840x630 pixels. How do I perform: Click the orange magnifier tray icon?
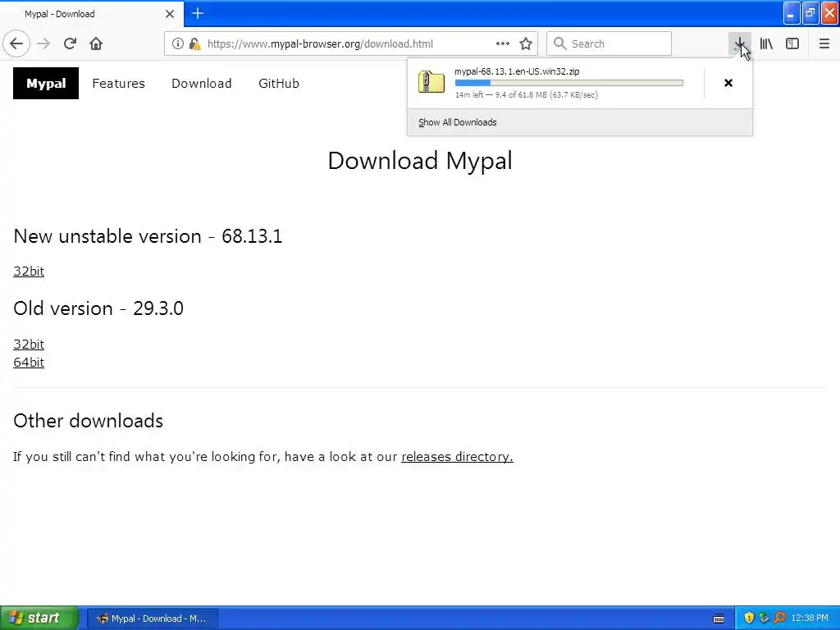779,619
